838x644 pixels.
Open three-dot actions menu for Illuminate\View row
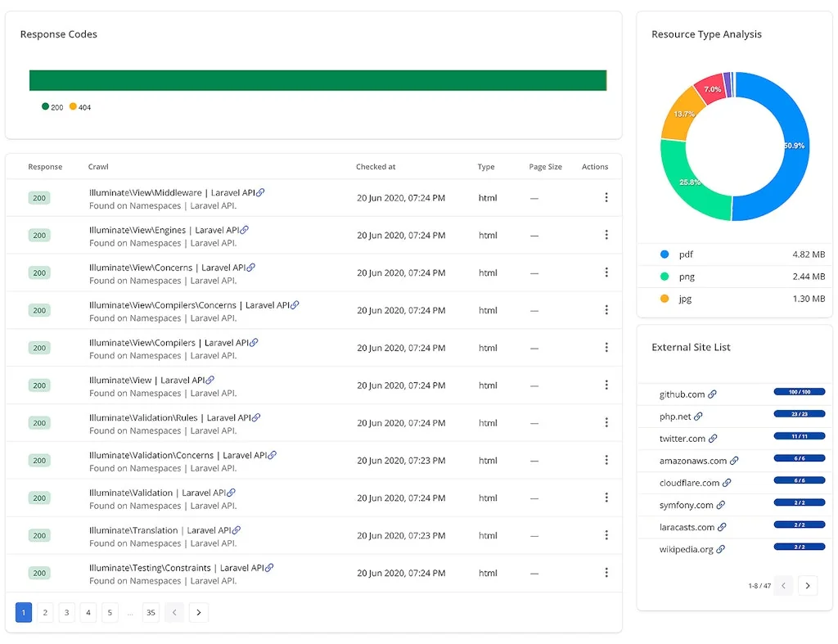tap(606, 385)
